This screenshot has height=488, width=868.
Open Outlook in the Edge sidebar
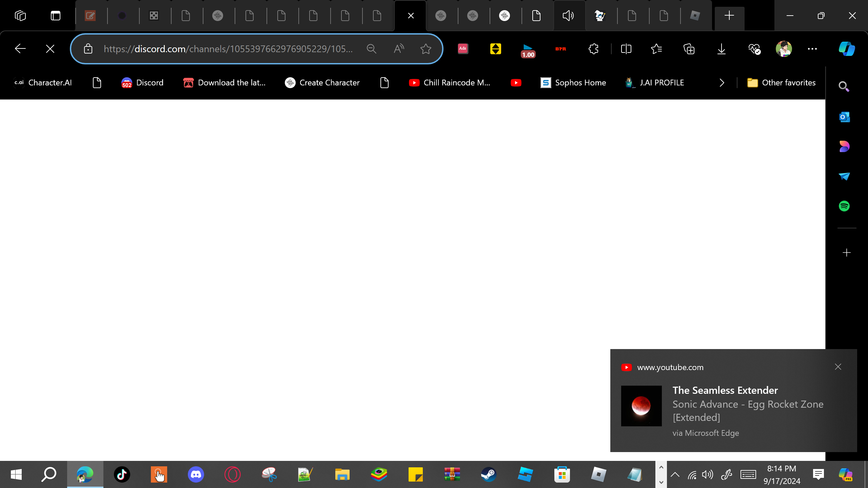[x=844, y=117]
